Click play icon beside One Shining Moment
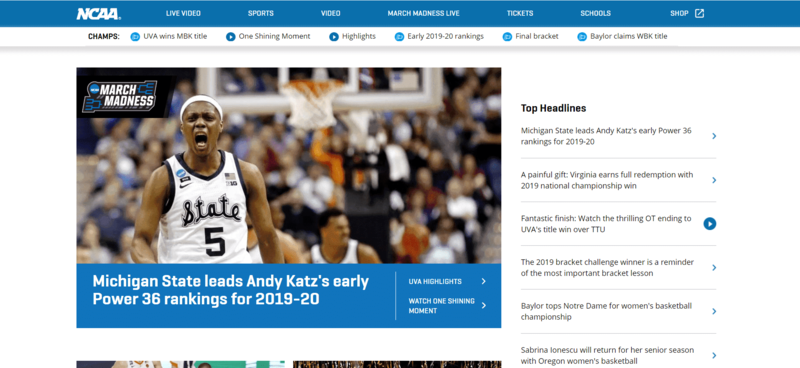The height and width of the screenshot is (368, 800). (x=231, y=37)
